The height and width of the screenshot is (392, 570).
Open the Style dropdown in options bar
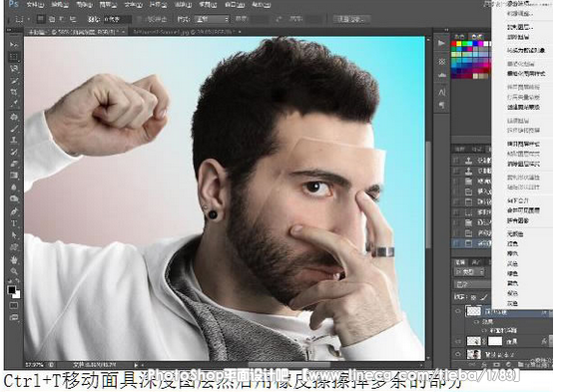[212, 19]
